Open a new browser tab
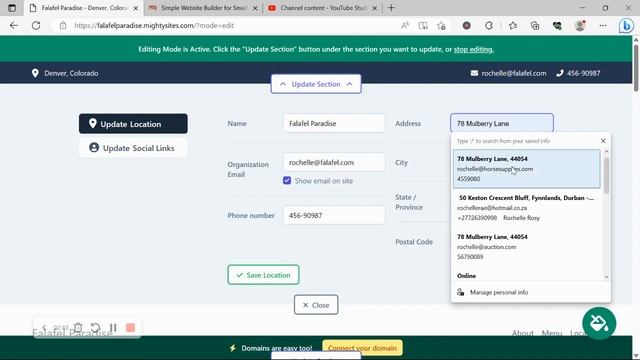This screenshot has height=360, width=640. pos(391,8)
